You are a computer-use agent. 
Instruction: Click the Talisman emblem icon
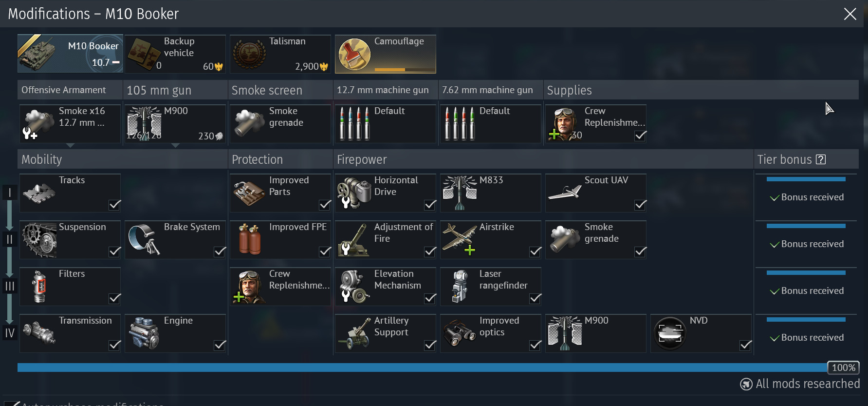pyautogui.click(x=249, y=54)
